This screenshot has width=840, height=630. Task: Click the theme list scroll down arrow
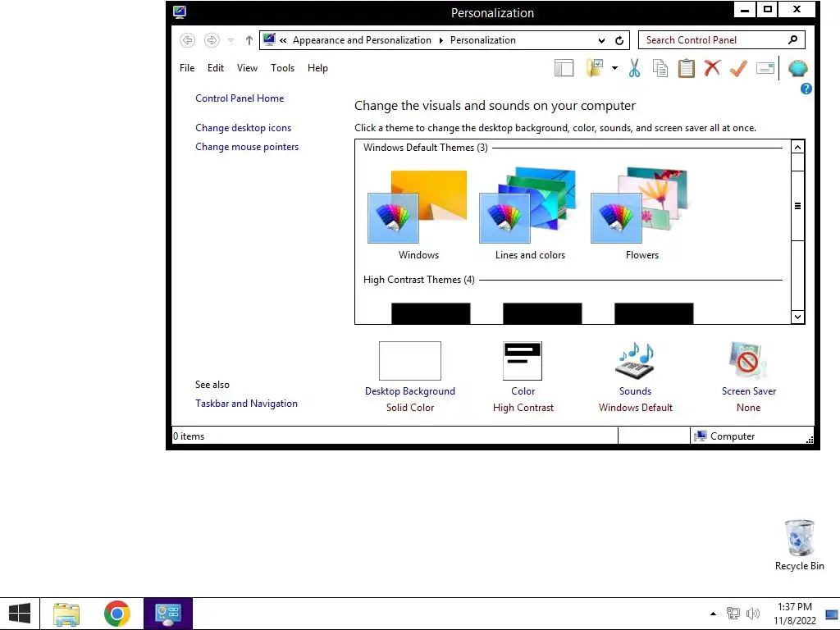click(797, 317)
